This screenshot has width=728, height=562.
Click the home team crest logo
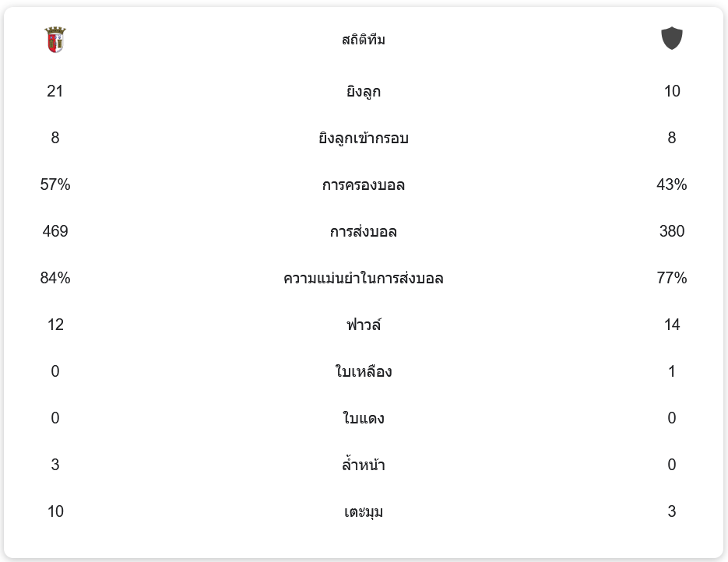[x=55, y=39]
